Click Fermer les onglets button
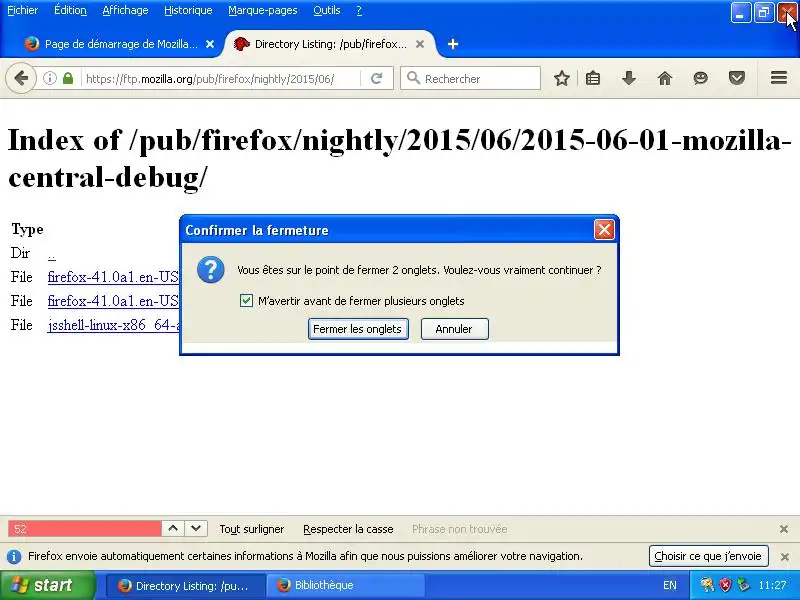This screenshot has width=800, height=600. click(x=358, y=329)
